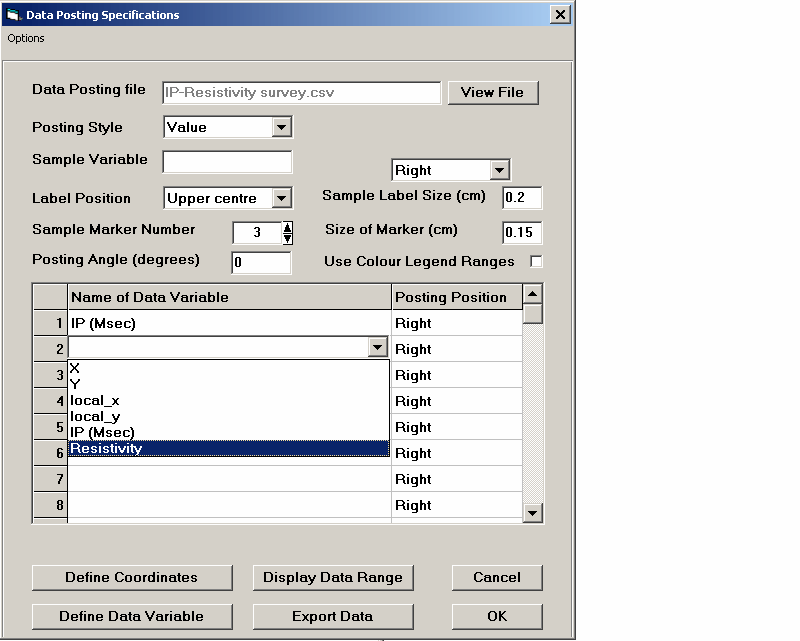
Task: Select row header 8 in the table
Action: pos(51,505)
